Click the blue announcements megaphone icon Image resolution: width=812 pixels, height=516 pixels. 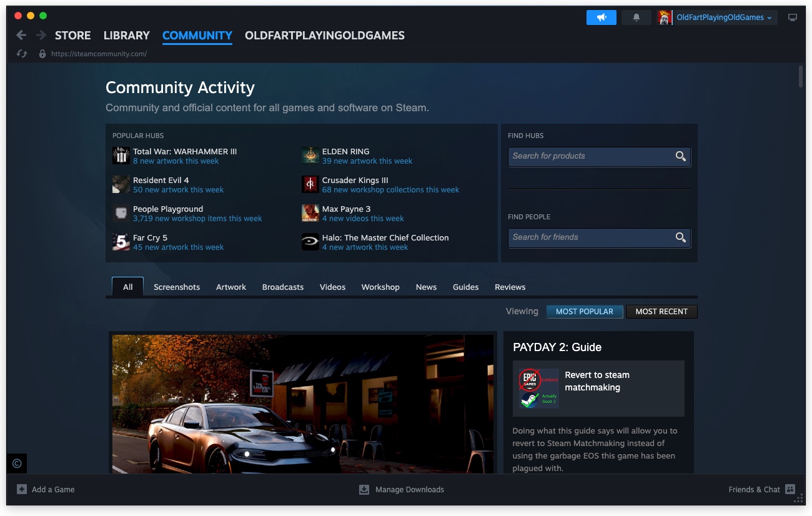(601, 17)
